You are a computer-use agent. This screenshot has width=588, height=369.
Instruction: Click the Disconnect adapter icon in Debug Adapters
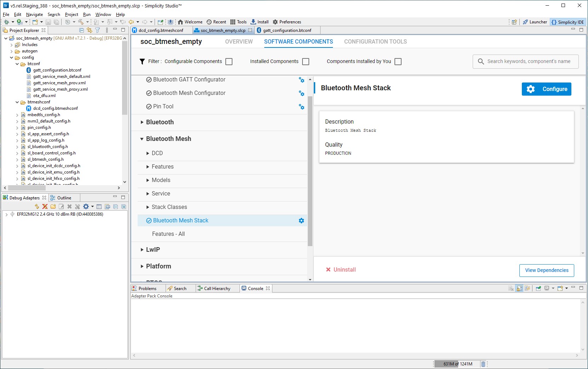45,206
